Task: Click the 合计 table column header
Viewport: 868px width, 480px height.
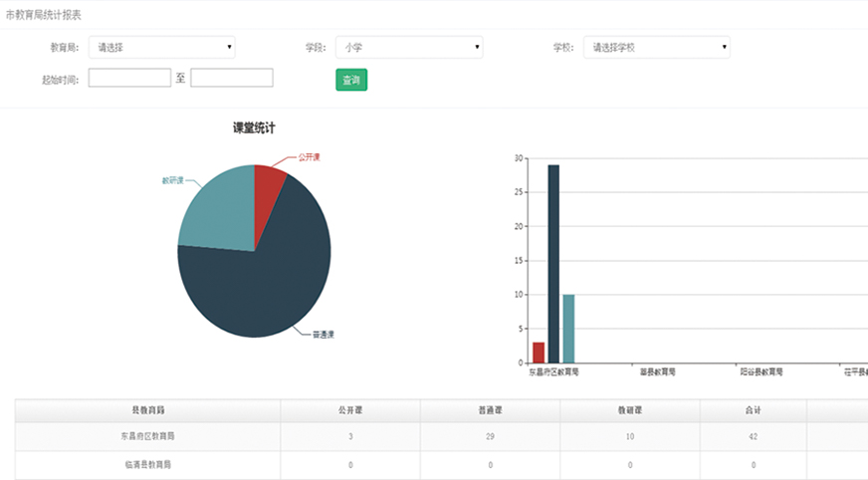Action: [753, 410]
